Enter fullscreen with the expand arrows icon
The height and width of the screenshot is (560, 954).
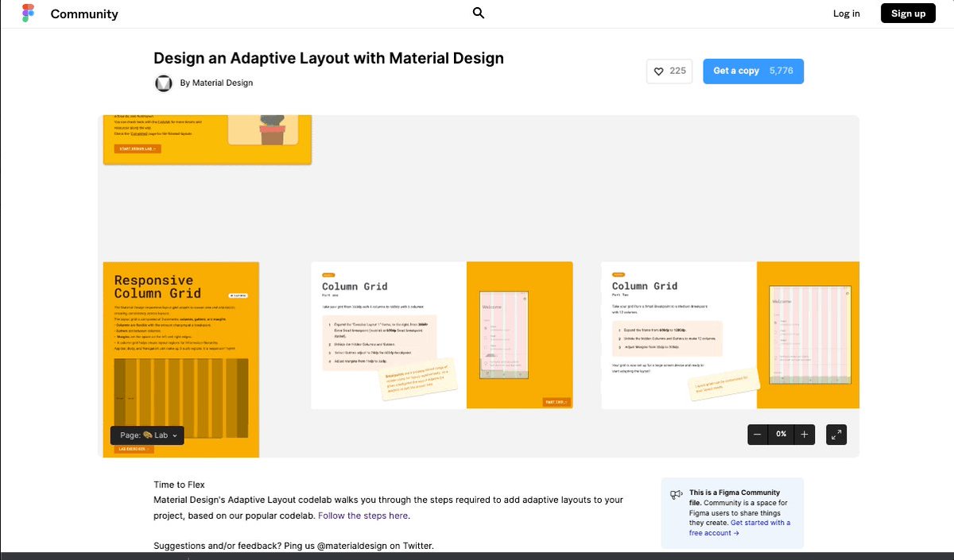pyautogui.click(x=836, y=434)
